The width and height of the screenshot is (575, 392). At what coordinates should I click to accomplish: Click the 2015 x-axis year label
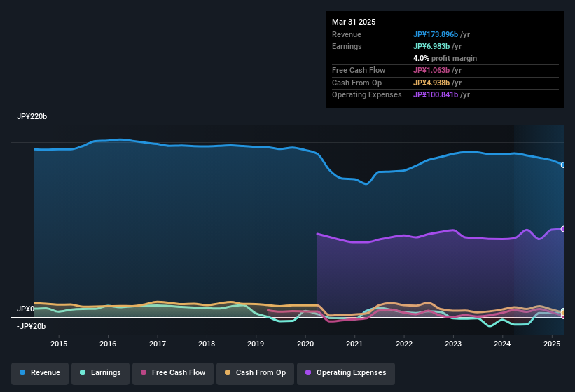[59, 344]
